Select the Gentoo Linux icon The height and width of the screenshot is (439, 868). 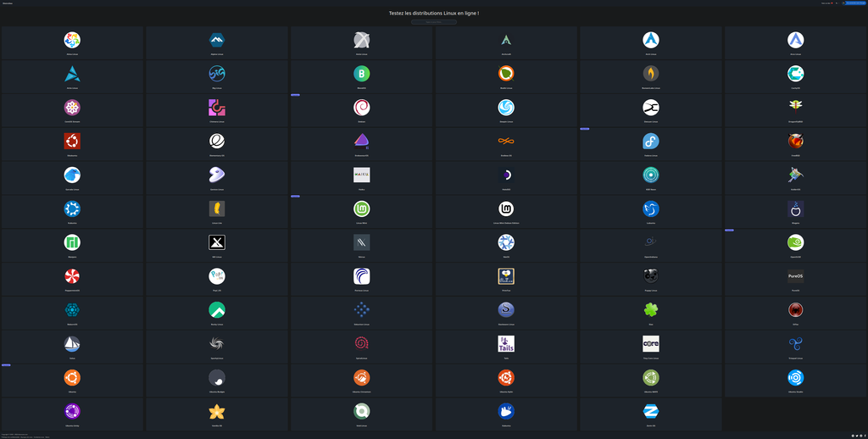tap(217, 175)
